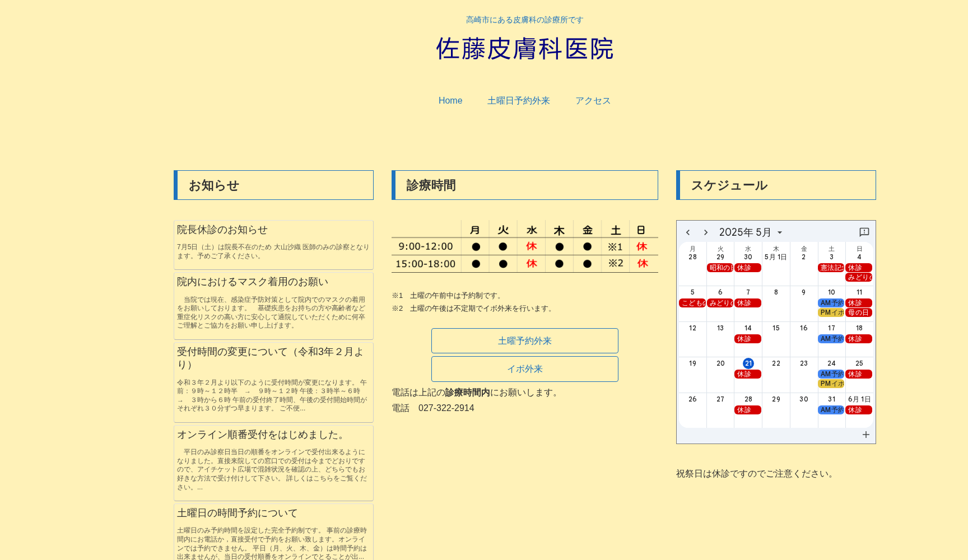Open the calendar feedback icon
This screenshot has height=560, width=968.
tap(864, 232)
